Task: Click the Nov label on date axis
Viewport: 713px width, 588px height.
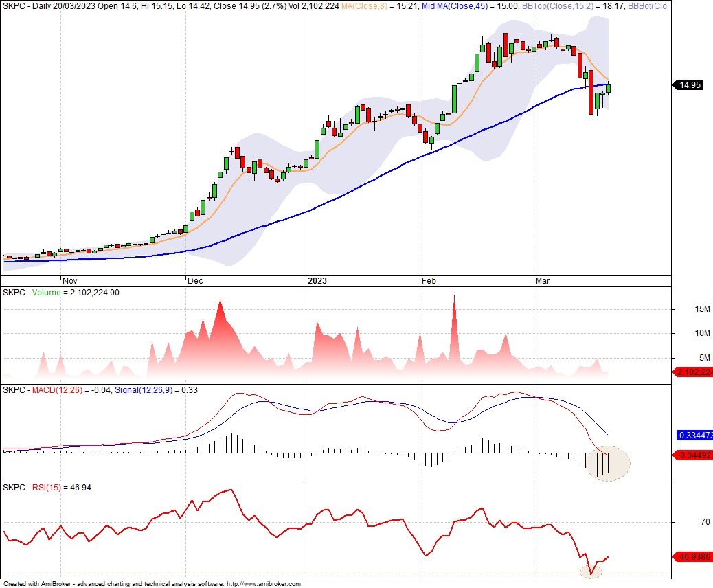Action: [x=70, y=281]
